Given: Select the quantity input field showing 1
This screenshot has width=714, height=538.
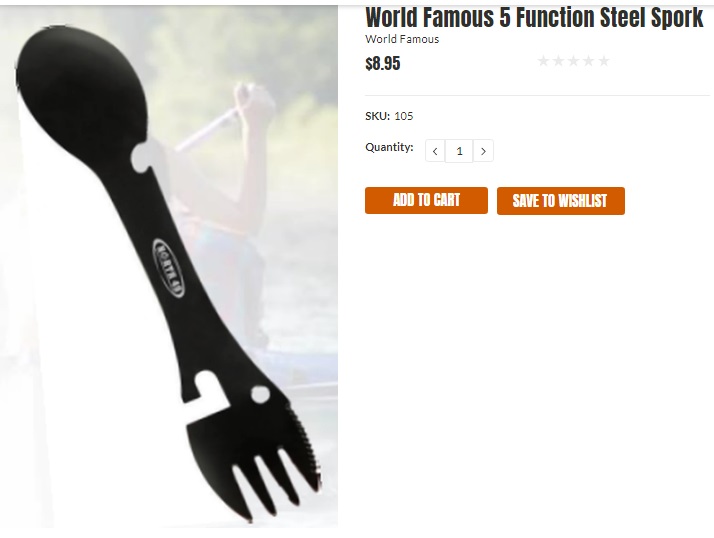Looking at the screenshot, I should [459, 151].
